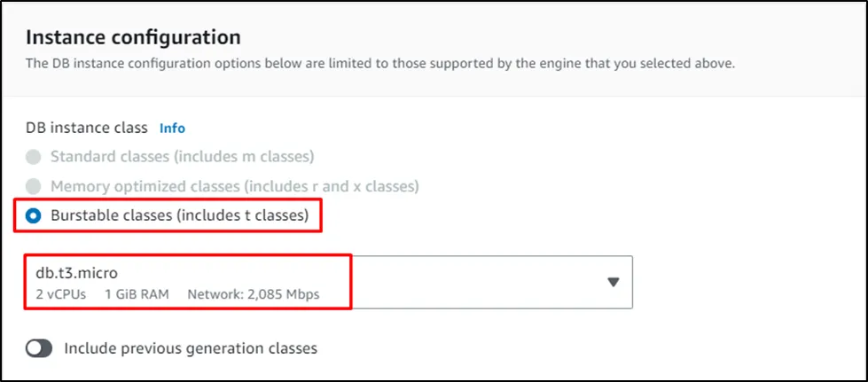This screenshot has height=382, width=868.
Task: Click the white knob of the previous generation switch
Action: [34, 348]
